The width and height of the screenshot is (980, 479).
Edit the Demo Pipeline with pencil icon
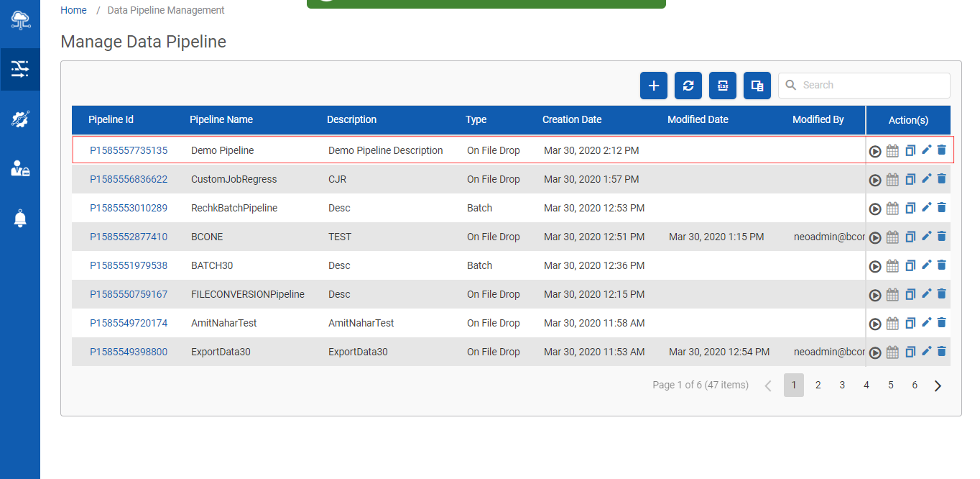926,150
